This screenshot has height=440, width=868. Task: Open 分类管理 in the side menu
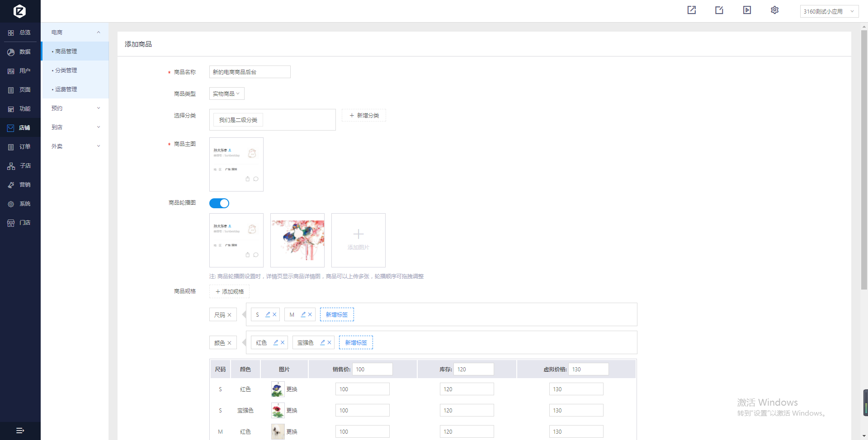(x=66, y=70)
